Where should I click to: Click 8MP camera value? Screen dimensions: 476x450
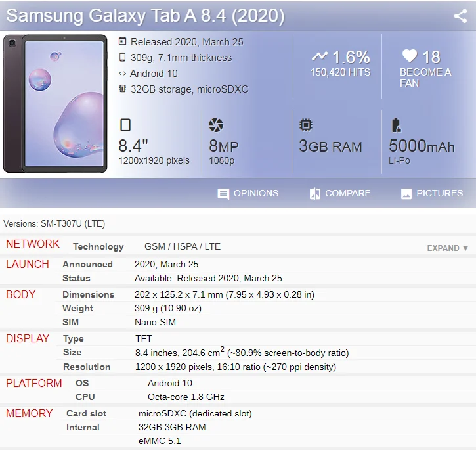click(224, 146)
